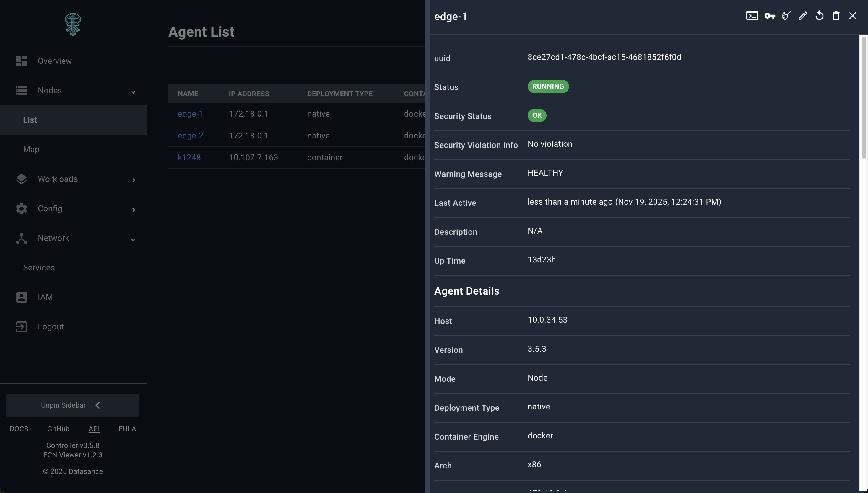Expand the Workloads section
Screen dimensions: 868x493
tap(134, 180)
